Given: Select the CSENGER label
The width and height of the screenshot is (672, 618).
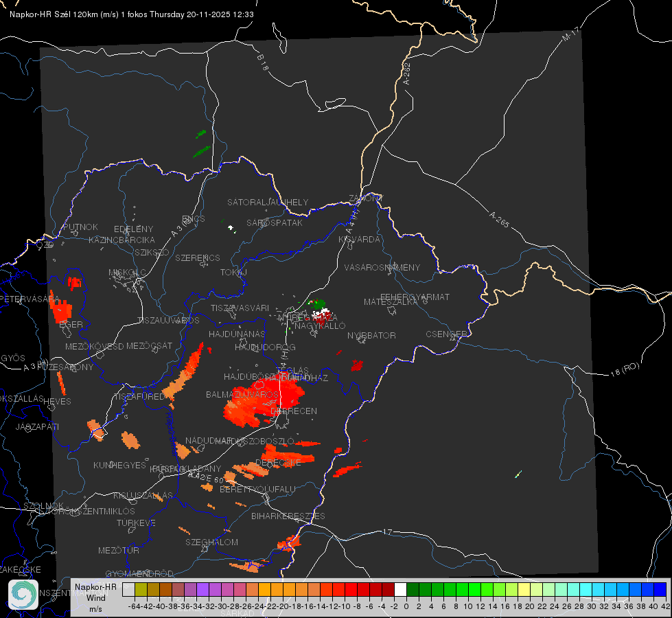Looking at the screenshot, I should (446, 334).
